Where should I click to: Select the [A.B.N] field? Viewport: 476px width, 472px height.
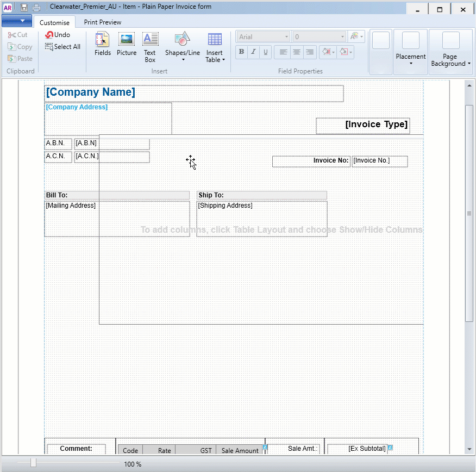click(x=112, y=144)
